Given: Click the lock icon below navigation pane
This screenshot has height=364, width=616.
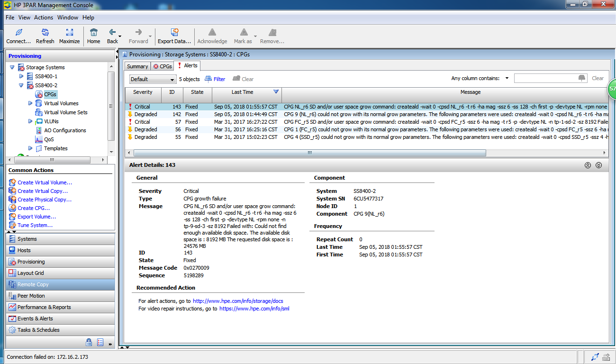Looking at the screenshot, I should 89,342.
